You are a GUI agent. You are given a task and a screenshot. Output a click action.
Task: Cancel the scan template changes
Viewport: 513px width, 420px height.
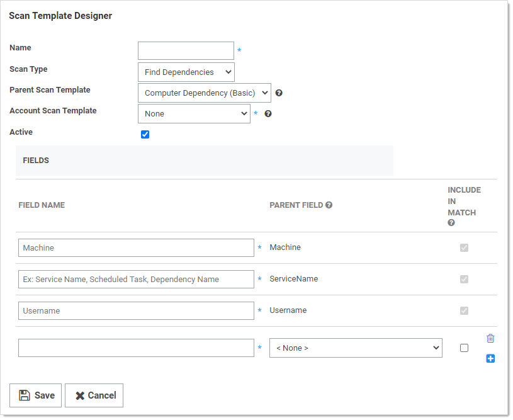click(x=94, y=395)
